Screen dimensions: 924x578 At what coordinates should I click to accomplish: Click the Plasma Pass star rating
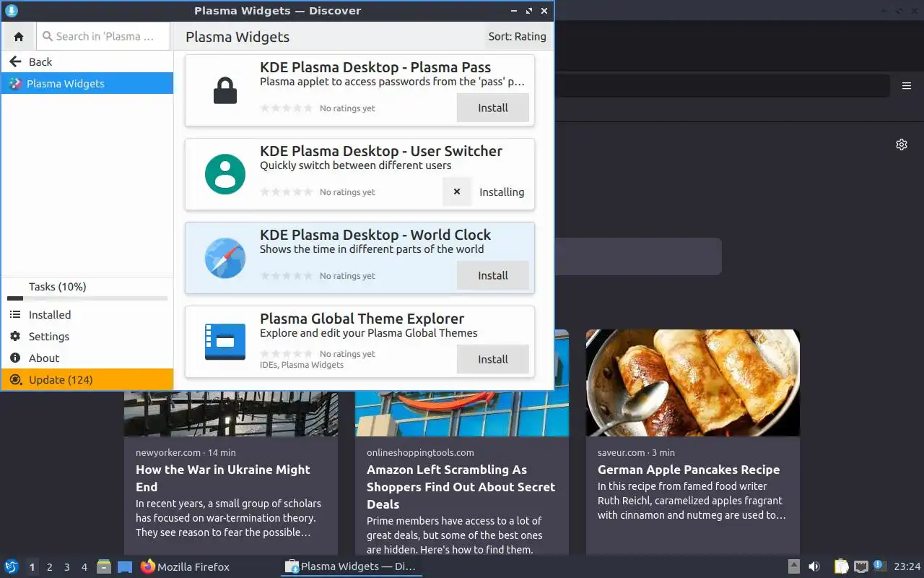click(x=287, y=108)
